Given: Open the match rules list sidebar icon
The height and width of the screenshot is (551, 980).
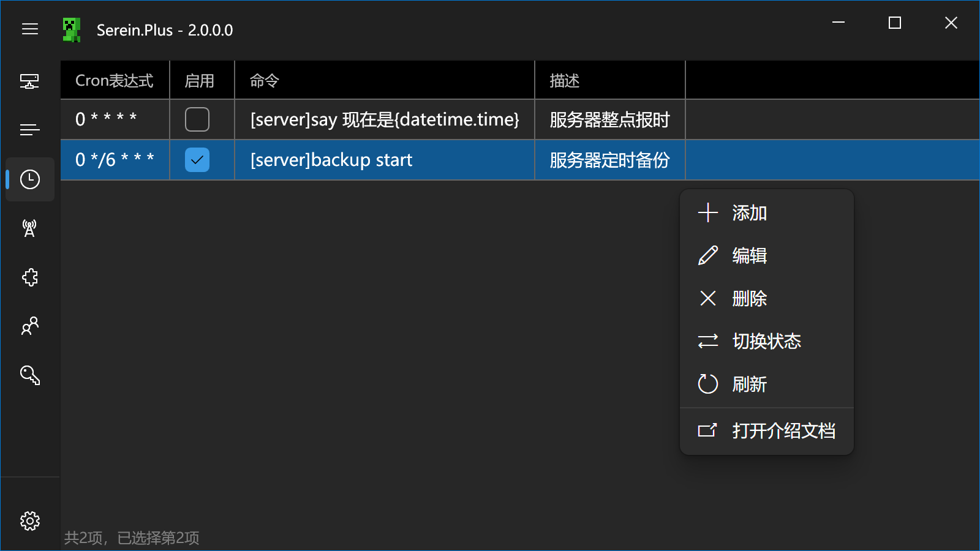Looking at the screenshot, I should [x=30, y=130].
